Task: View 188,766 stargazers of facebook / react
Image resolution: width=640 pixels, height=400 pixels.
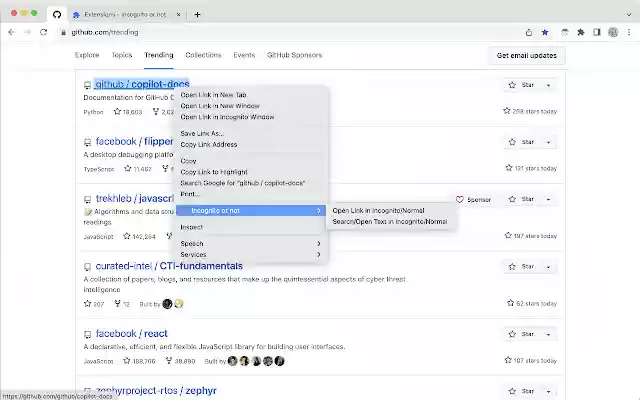Action: (139, 361)
